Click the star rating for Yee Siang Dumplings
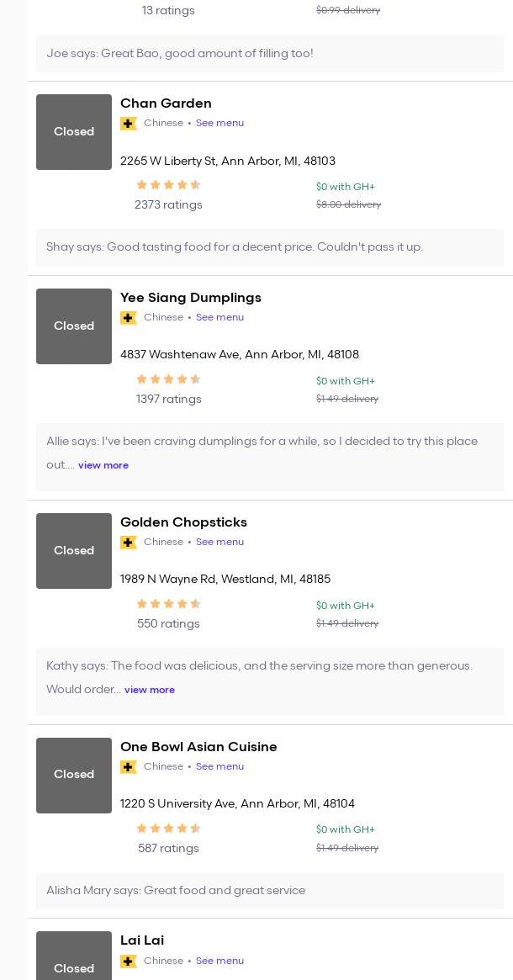Image resolution: width=513 pixels, height=980 pixels. (168, 379)
